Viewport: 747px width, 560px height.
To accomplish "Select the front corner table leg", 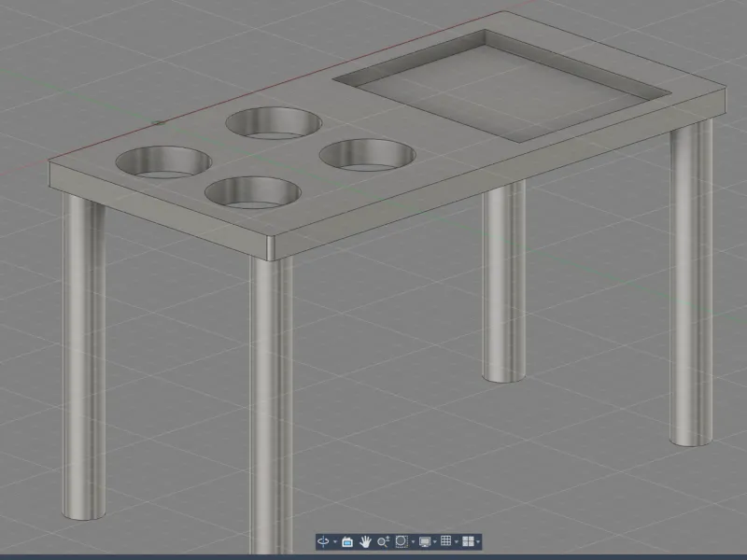I will [271, 405].
